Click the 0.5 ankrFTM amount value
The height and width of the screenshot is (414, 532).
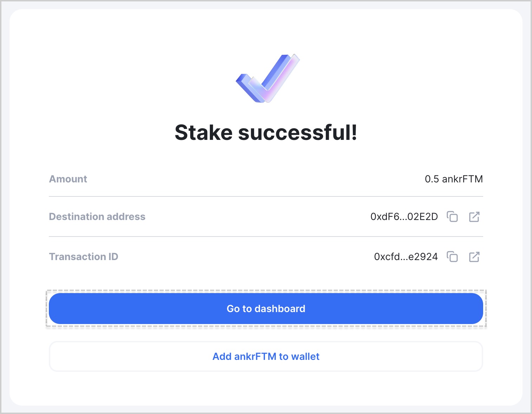coord(454,179)
